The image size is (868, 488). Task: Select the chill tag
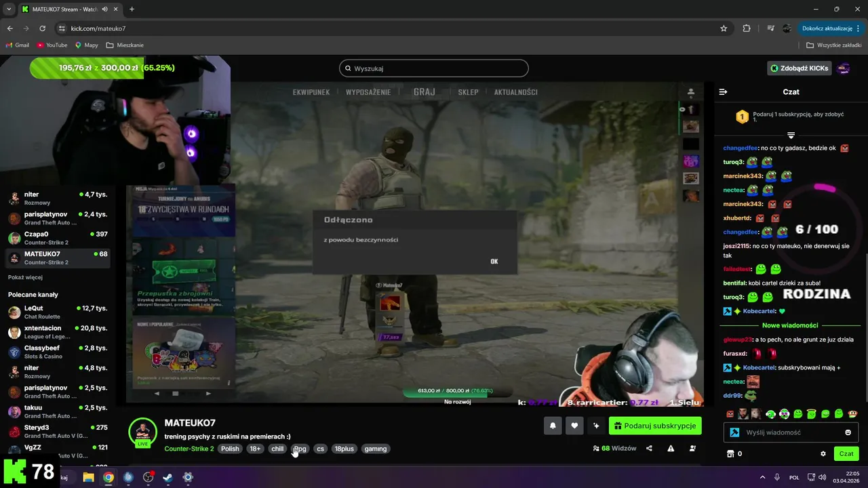point(277,449)
